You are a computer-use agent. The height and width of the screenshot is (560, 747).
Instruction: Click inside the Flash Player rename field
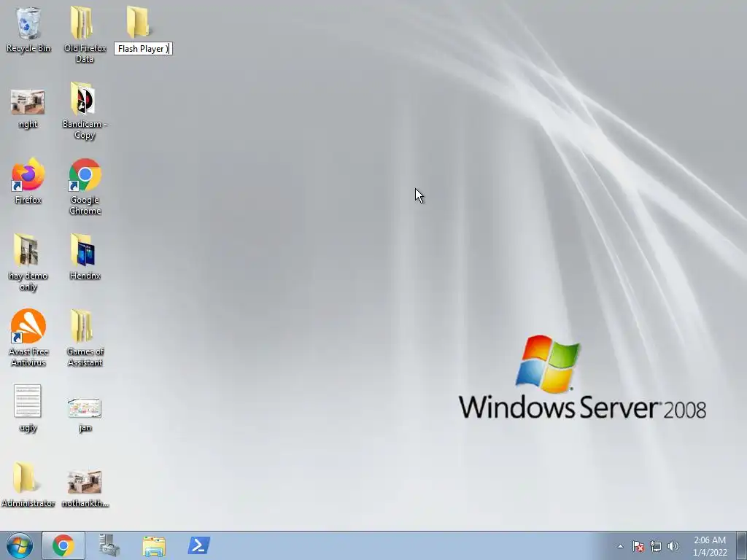[143, 49]
